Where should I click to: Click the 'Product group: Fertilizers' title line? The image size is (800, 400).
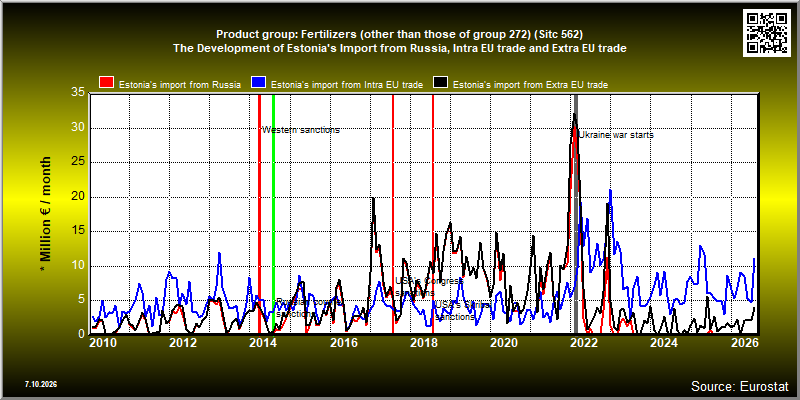tap(399, 35)
